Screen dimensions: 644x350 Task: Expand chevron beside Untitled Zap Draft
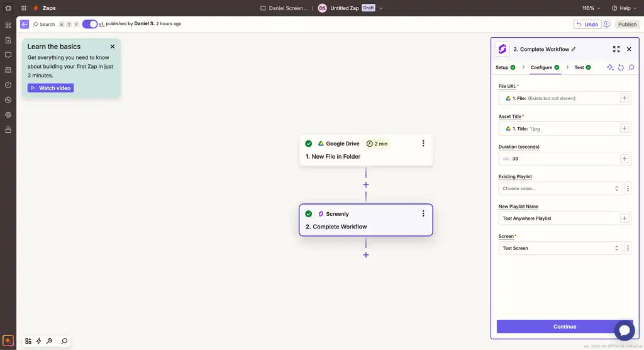(380, 8)
